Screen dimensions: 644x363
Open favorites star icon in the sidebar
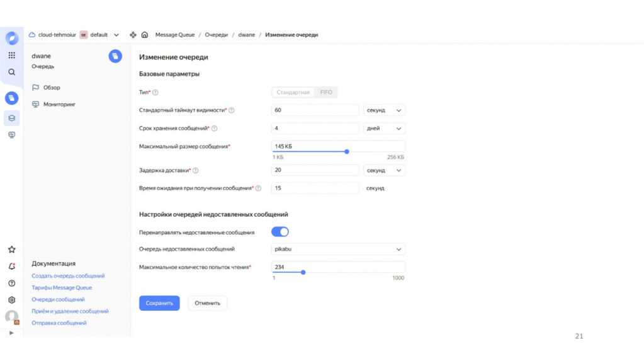pyautogui.click(x=11, y=250)
